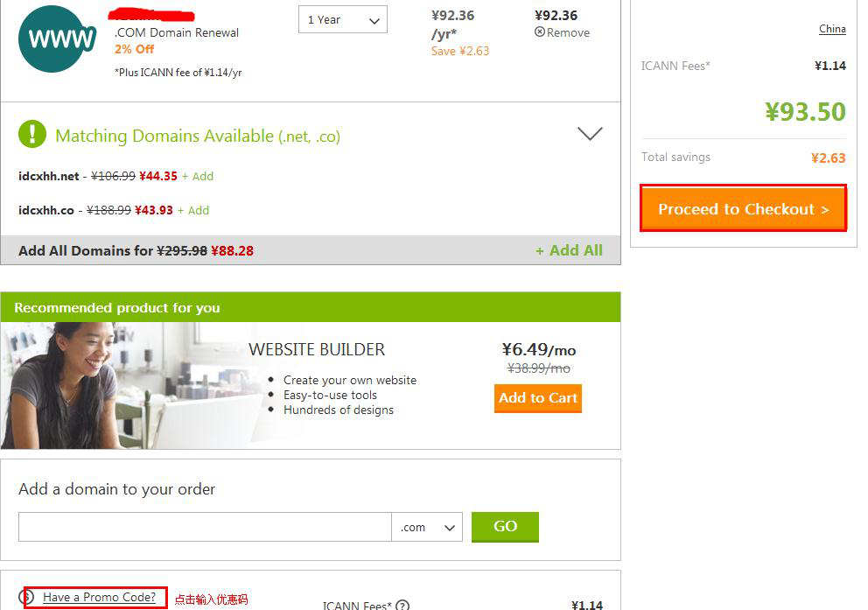
Task: Open the Have a Promo Code link
Action: pyautogui.click(x=99, y=597)
